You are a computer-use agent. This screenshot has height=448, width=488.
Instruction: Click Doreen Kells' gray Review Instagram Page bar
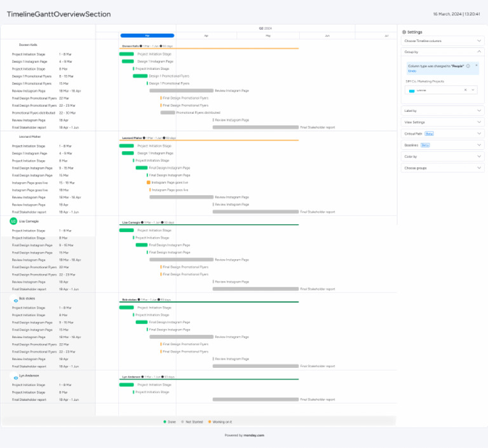point(181,91)
